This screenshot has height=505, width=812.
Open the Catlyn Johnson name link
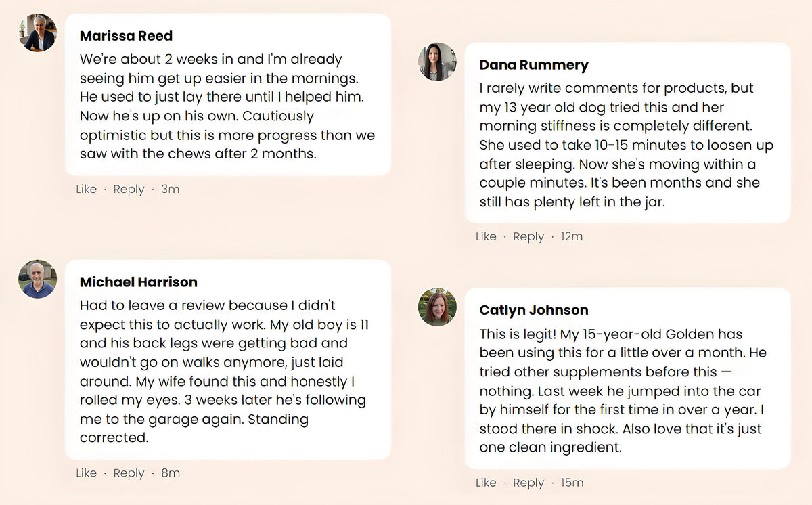coord(534,310)
